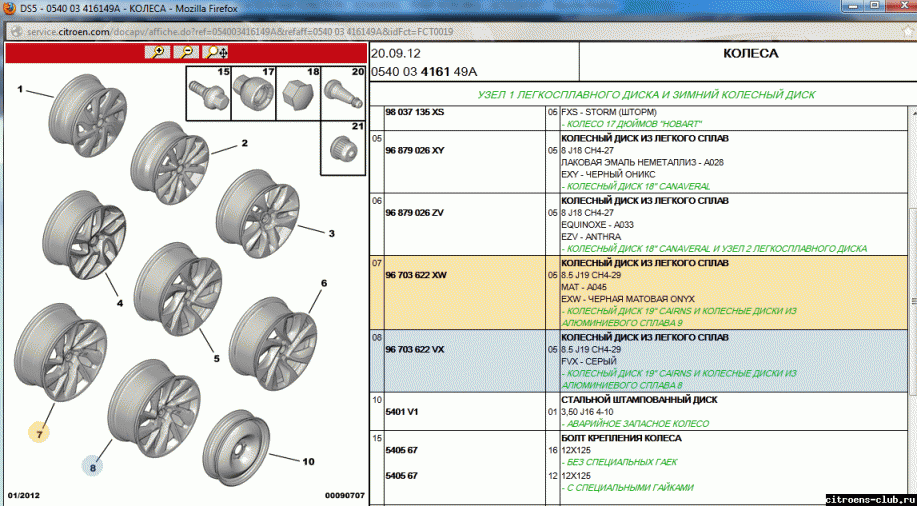This screenshot has width=917, height=506.
Task: Click part number 96 703 622 XW
Action: click(x=416, y=275)
